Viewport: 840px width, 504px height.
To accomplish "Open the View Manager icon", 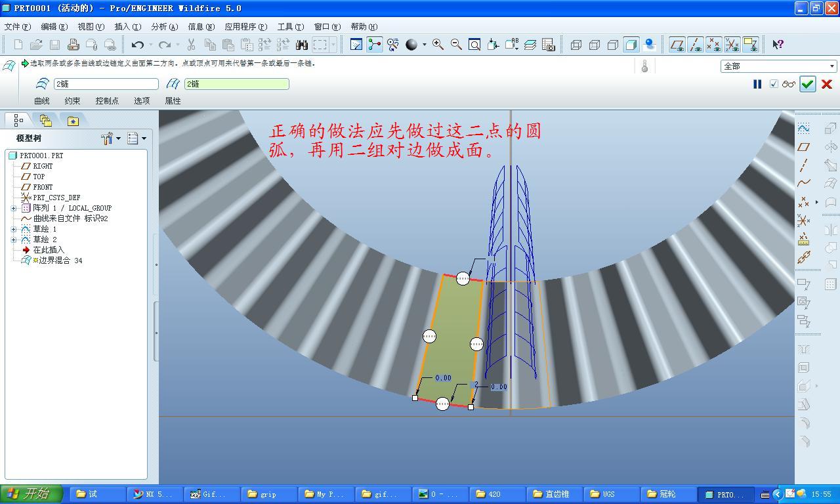I will (x=549, y=45).
